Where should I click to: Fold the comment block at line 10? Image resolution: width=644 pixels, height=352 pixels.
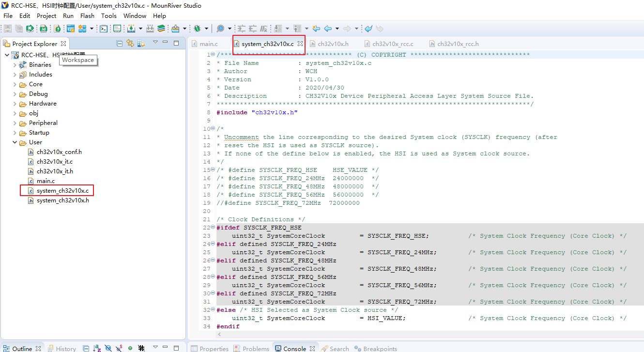[214, 129]
